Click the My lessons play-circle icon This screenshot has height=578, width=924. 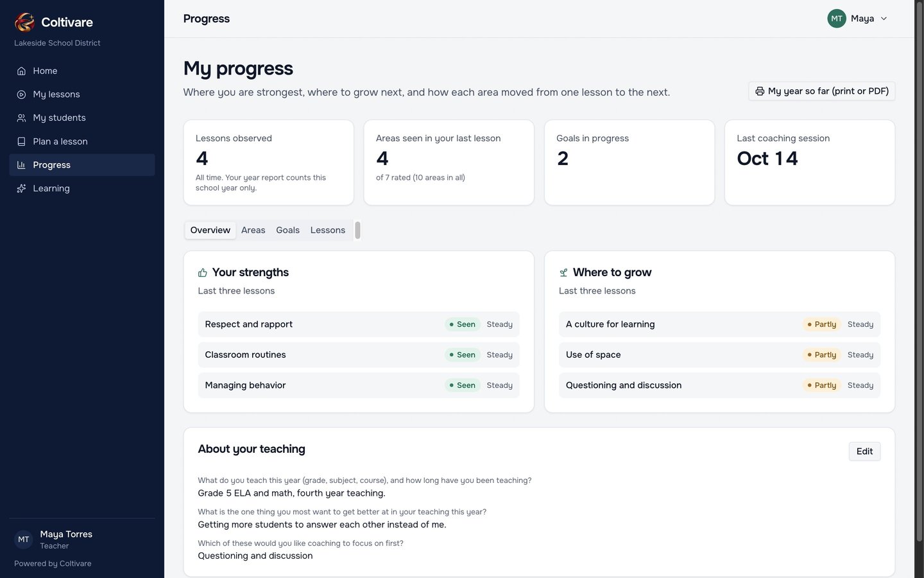tap(21, 94)
